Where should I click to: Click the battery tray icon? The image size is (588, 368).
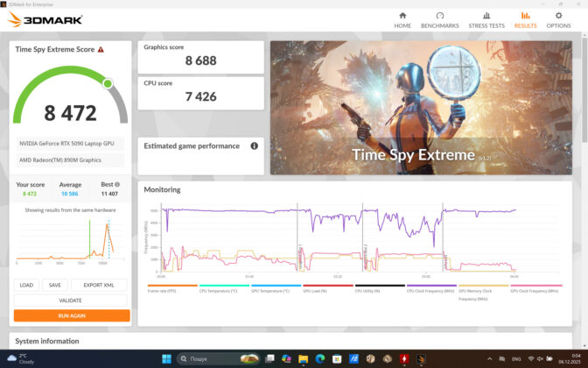coord(549,359)
